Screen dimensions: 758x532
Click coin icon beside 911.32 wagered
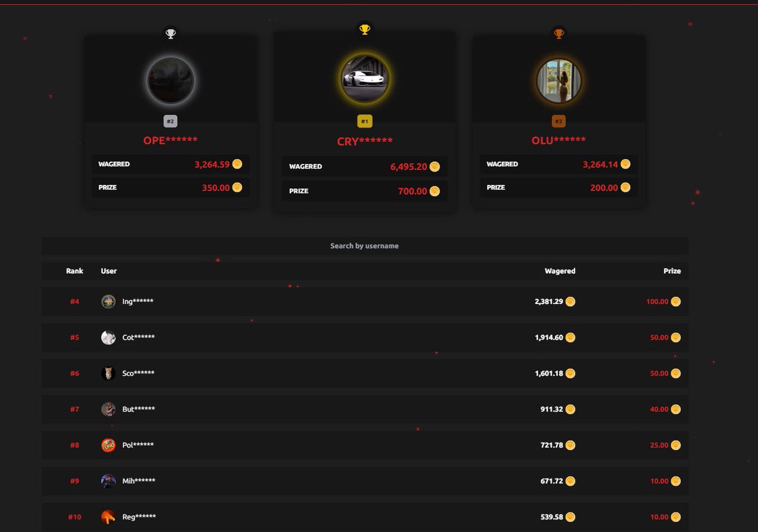tap(570, 410)
